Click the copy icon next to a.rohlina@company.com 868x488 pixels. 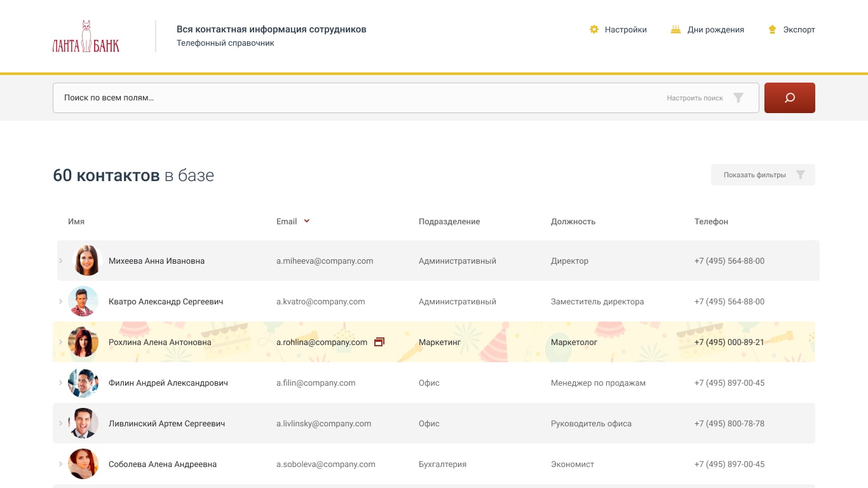(x=379, y=342)
